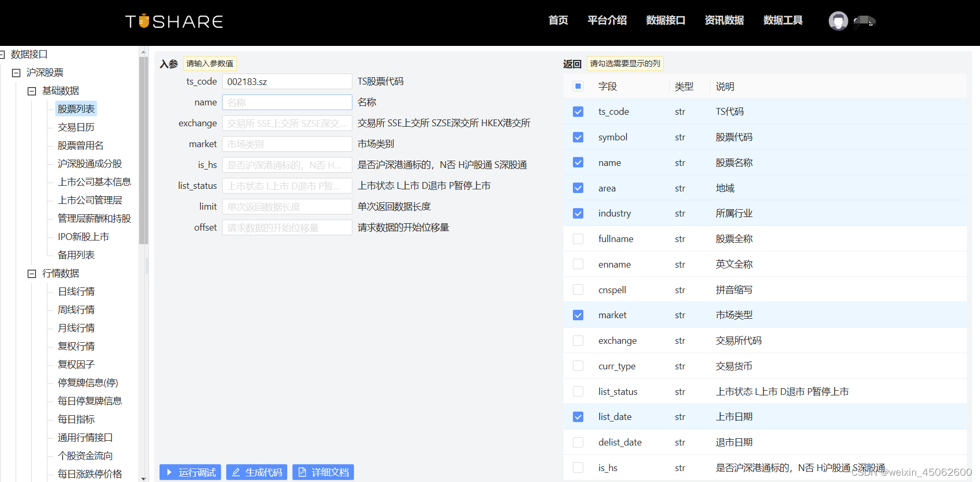Collapse the 数据接口 tree node

tap(4, 54)
